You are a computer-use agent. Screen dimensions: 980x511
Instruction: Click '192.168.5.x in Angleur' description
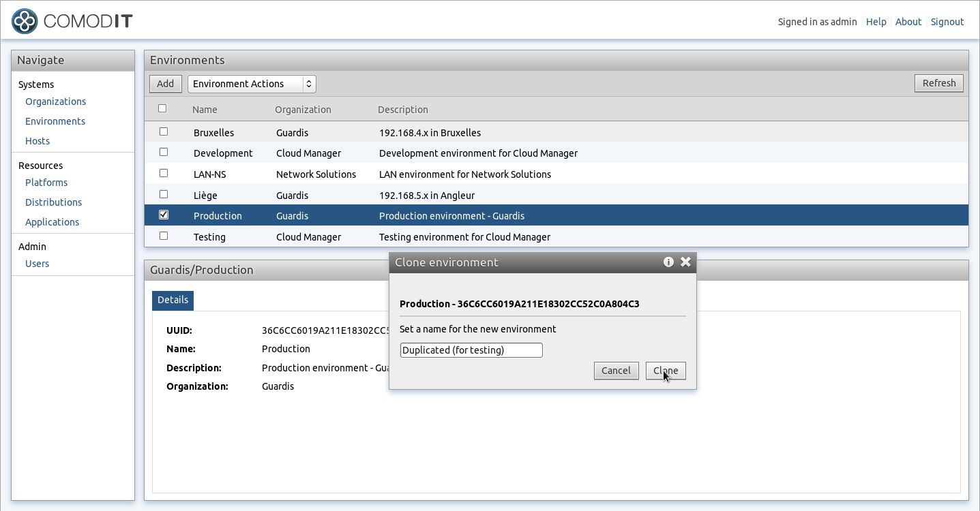point(427,196)
